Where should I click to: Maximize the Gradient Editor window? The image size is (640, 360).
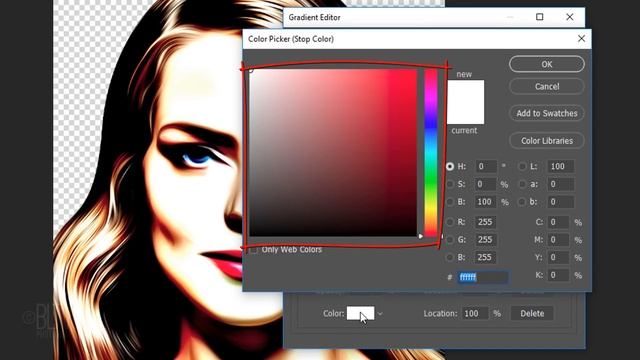tap(540, 17)
